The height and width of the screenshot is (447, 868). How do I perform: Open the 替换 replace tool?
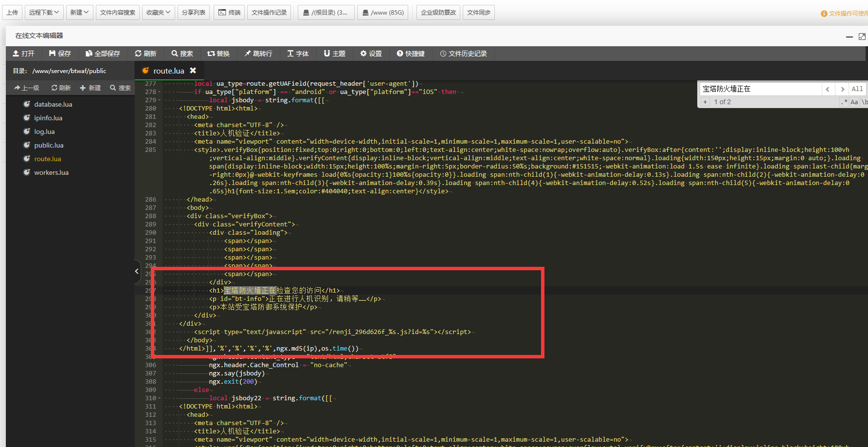pyautogui.click(x=218, y=54)
